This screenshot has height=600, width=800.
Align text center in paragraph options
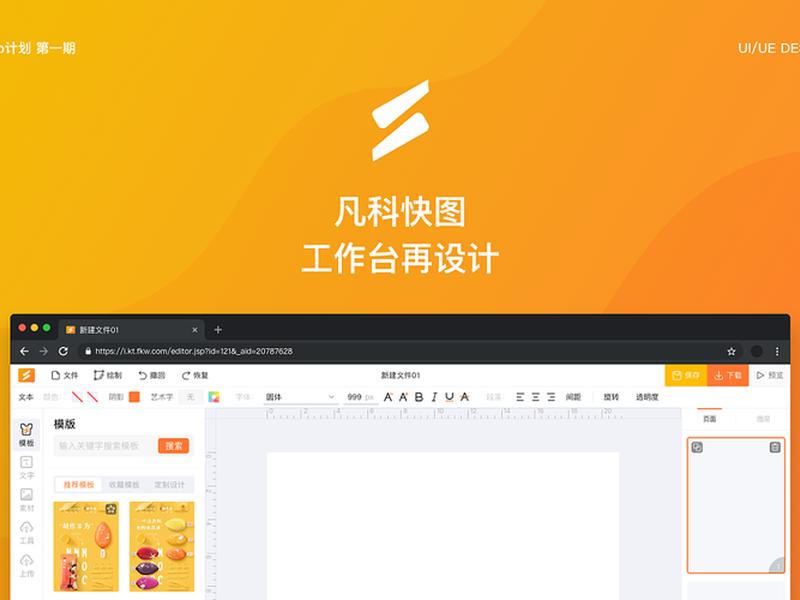point(535,397)
